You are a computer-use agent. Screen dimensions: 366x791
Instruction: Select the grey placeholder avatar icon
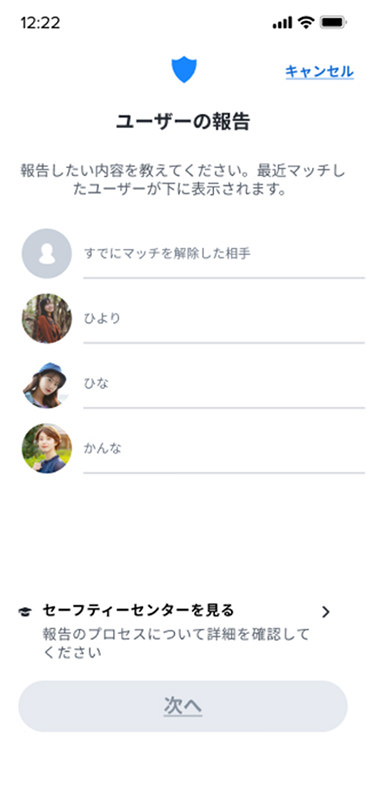click(47, 253)
